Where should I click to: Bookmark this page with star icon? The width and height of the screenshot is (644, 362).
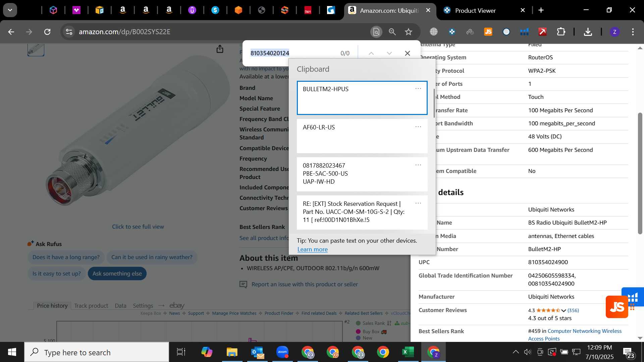pyautogui.click(x=408, y=32)
